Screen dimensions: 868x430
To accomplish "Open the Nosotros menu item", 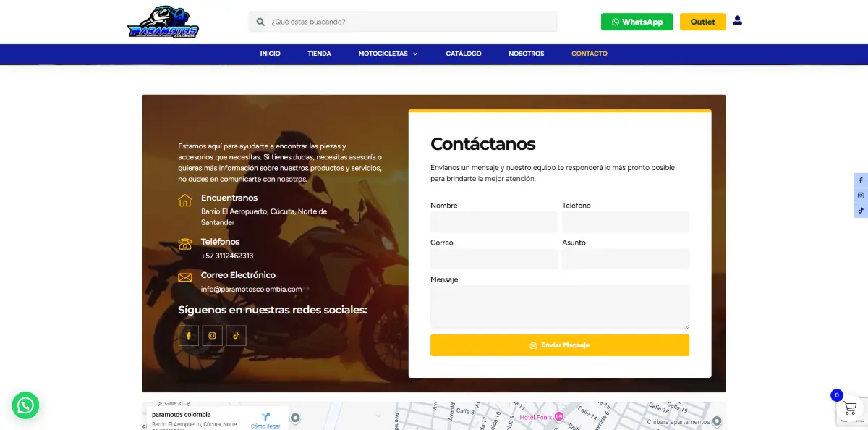I will [527, 54].
